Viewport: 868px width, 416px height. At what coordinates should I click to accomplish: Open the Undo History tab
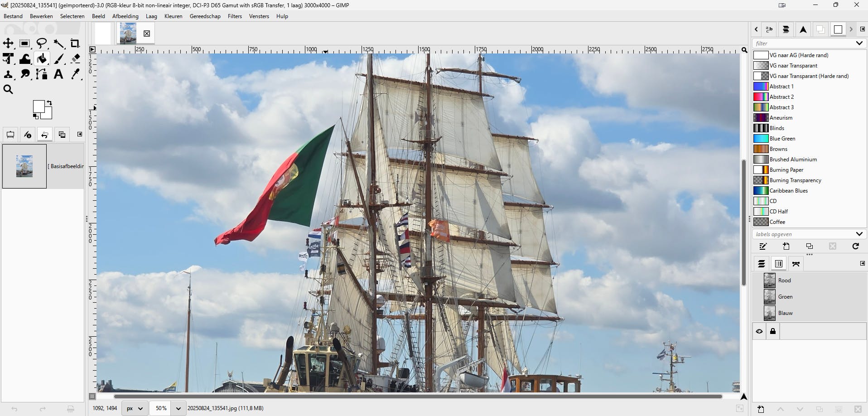(x=44, y=135)
